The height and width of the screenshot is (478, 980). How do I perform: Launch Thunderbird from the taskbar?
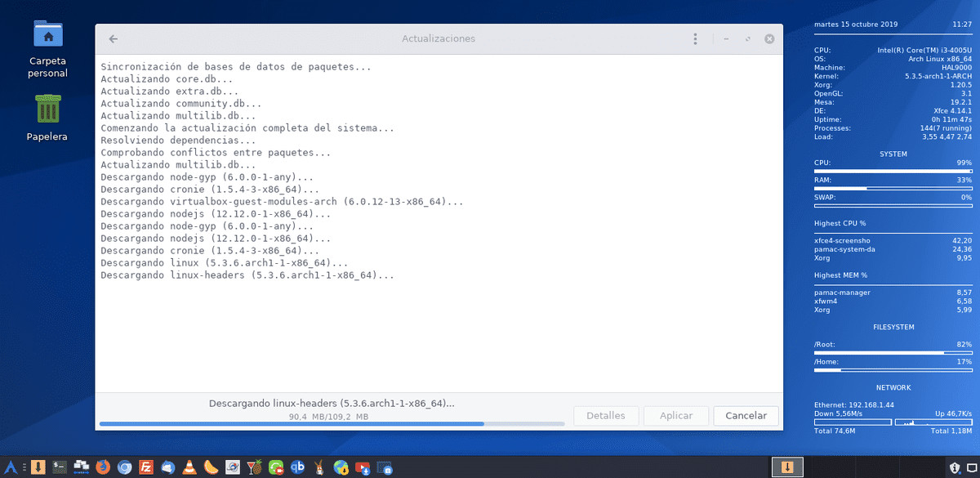coord(168,467)
